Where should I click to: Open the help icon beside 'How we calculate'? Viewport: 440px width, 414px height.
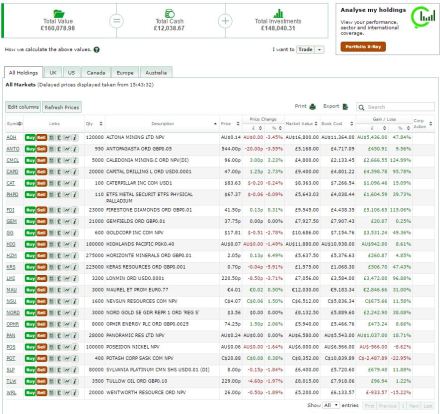[x=97, y=50]
